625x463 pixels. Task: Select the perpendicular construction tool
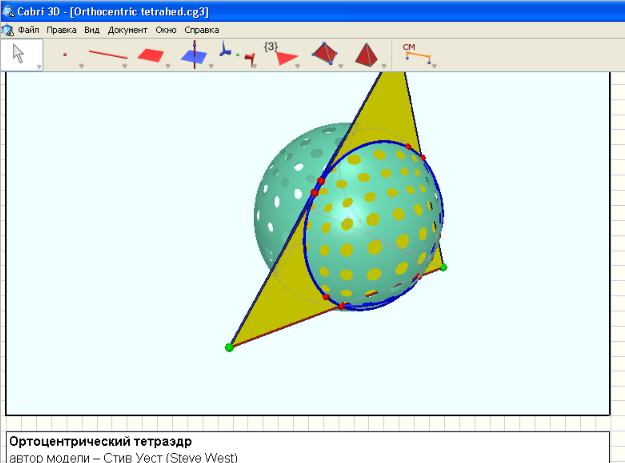(194, 55)
